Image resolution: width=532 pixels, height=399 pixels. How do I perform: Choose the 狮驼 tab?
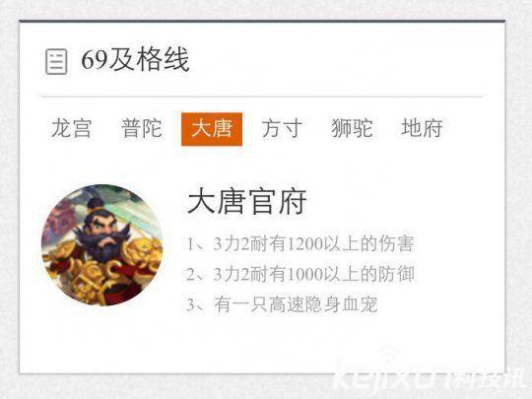click(x=352, y=129)
